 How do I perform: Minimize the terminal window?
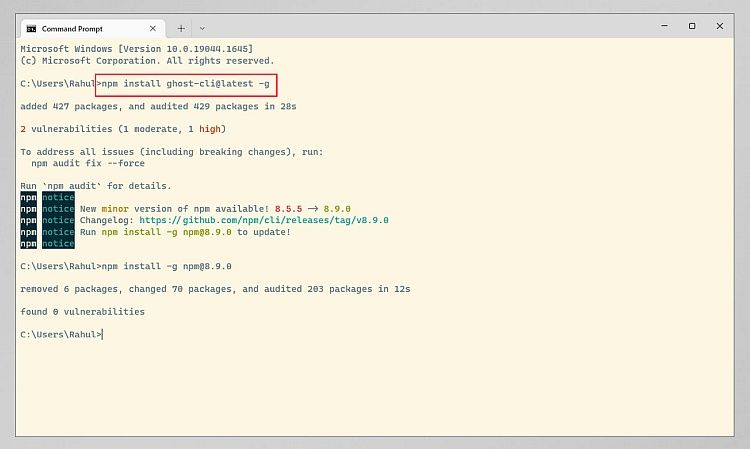664,26
